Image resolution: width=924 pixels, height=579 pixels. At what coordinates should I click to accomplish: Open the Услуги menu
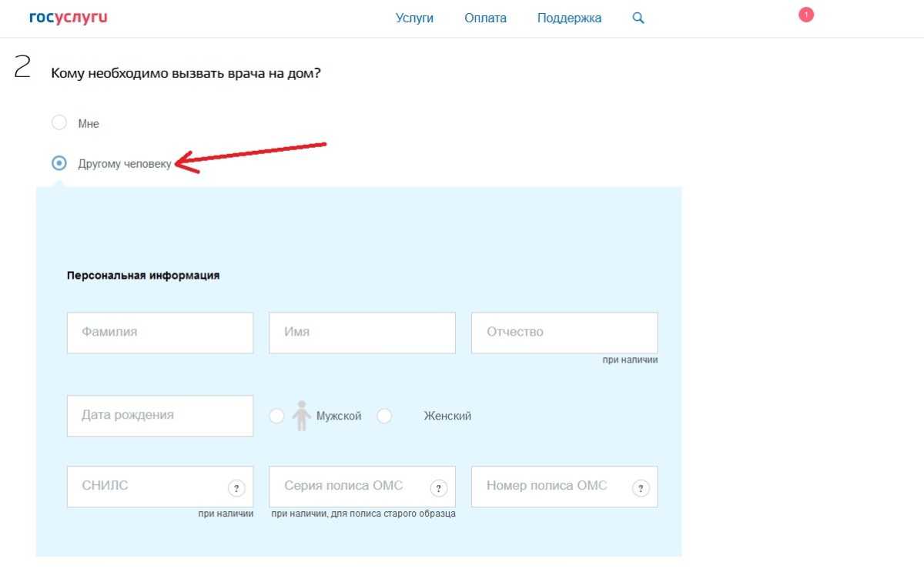pyautogui.click(x=414, y=18)
